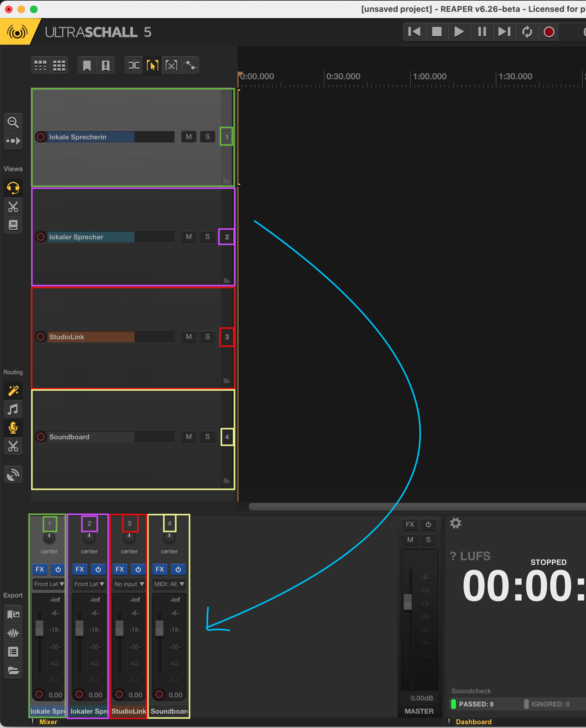Open FX for lokale Sprecherin mixer channel
The width and height of the screenshot is (586, 728).
pyautogui.click(x=40, y=569)
